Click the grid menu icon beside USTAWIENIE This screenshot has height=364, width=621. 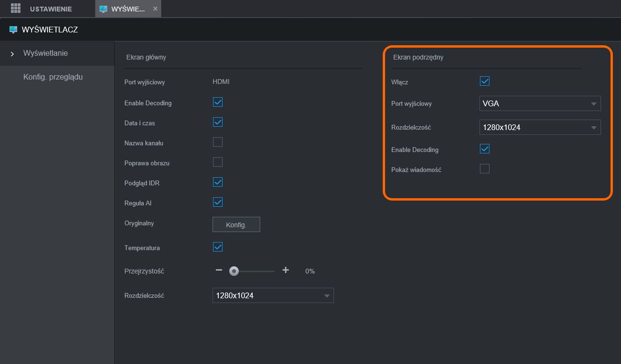coord(16,9)
